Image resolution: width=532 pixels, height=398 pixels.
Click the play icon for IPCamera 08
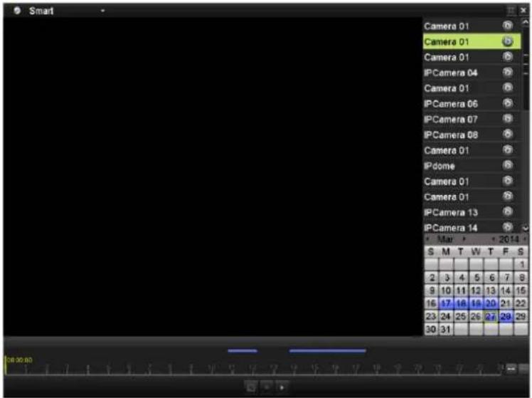click(x=507, y=135)
